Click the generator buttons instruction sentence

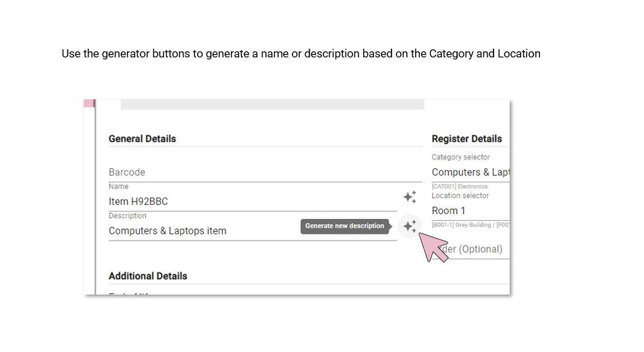(x=301, y=54)
